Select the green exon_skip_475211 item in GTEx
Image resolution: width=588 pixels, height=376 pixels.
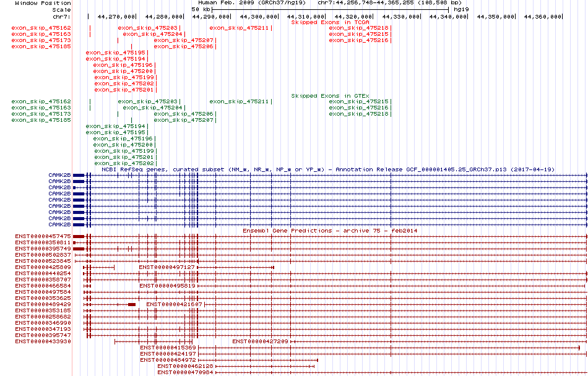(239, 101)
